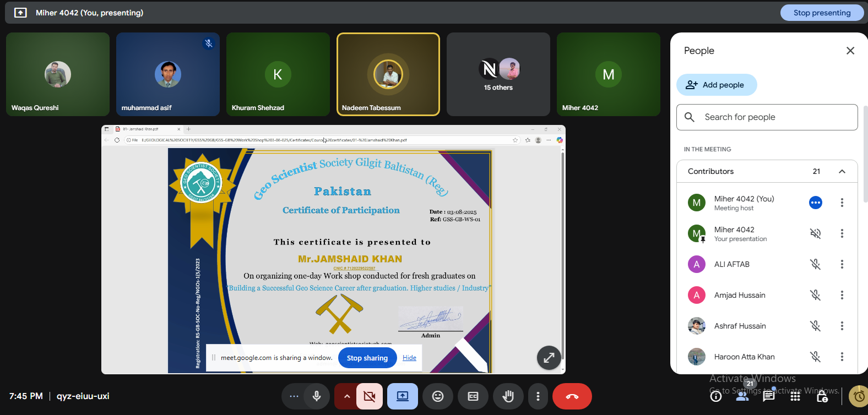The width and height of the screenshot is (868, 415).
Task: Toggle presentation audio mute for Miher 4042 presentation
Action: [x=816, y=233]
